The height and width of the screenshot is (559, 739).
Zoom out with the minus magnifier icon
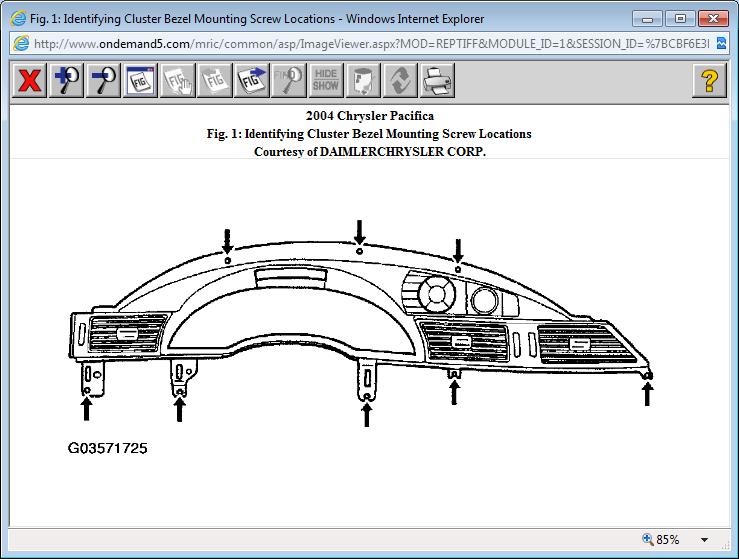pyautogui.click(x=103, y=80)
